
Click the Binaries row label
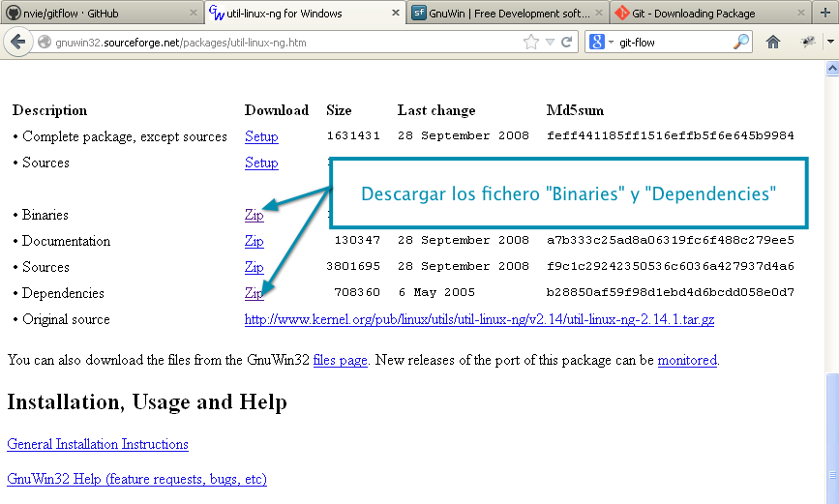tap(45, 215)
